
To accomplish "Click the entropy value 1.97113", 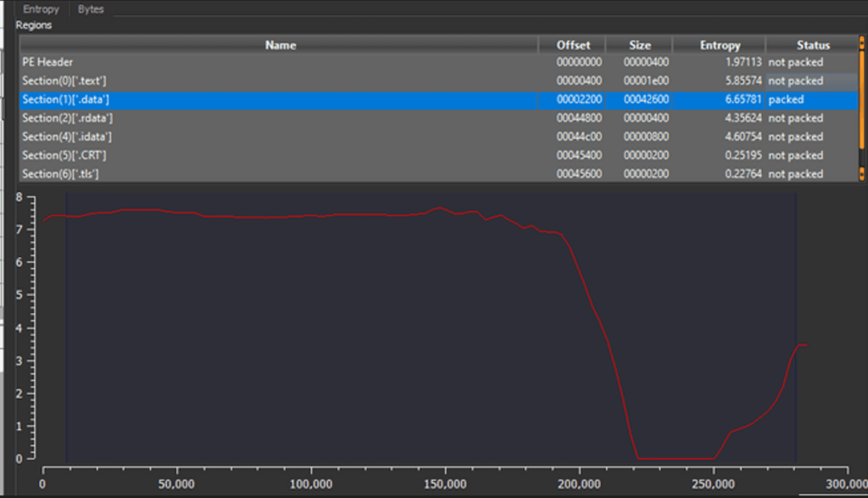I will pyautogui.click(x=743, y=62).
